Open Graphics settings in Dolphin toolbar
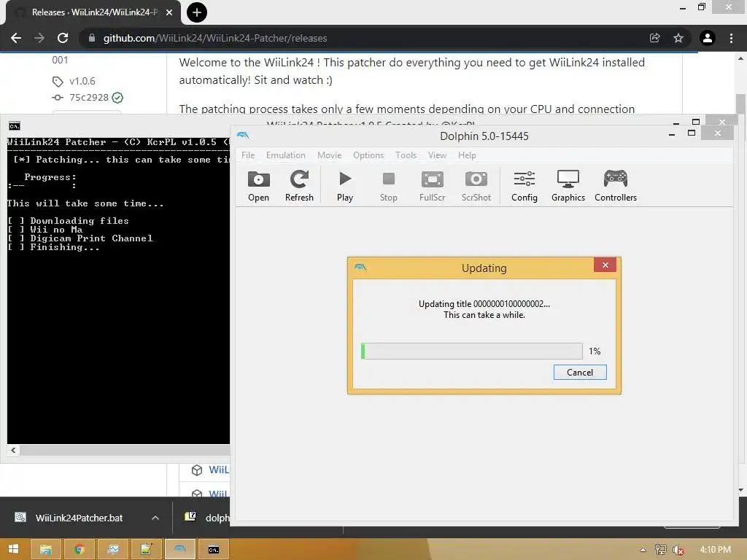Image resolution: width=747 pixels, height=560 pixels. click(568, 186)
